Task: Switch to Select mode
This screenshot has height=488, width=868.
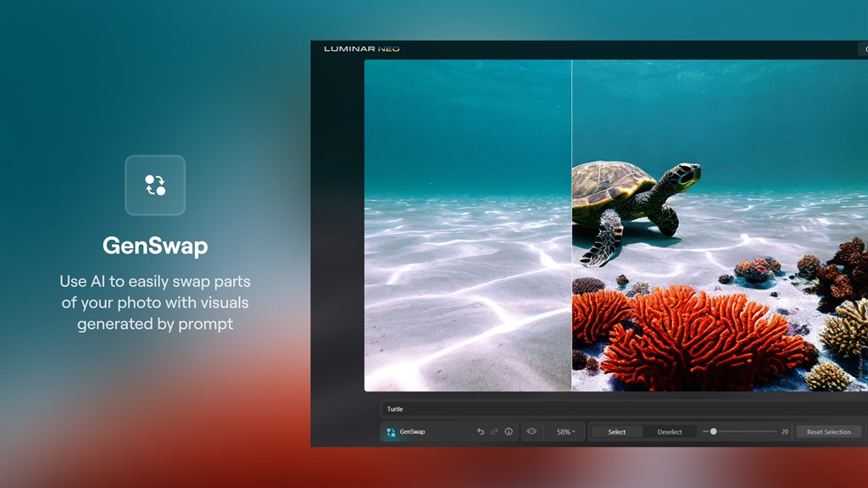Action: (617, 432)
